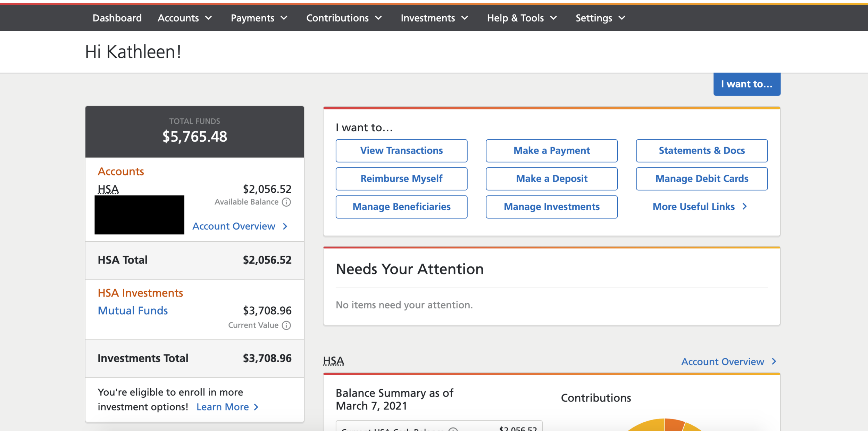This screenshot has height=431, width=868.
Task: Click info icon beside Current Value
Action: tap(286, 325)
